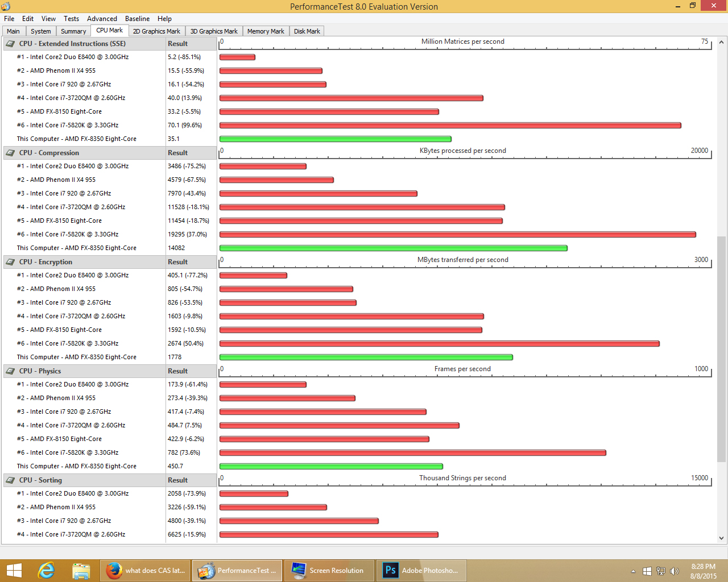Click the 19295 (37.0%) compression result
The width and height of the screenshot is (728, 582).
[x=187, y=234]
